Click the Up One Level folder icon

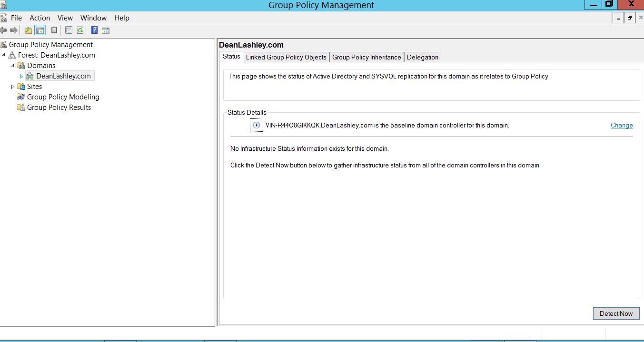coord(29,30)
